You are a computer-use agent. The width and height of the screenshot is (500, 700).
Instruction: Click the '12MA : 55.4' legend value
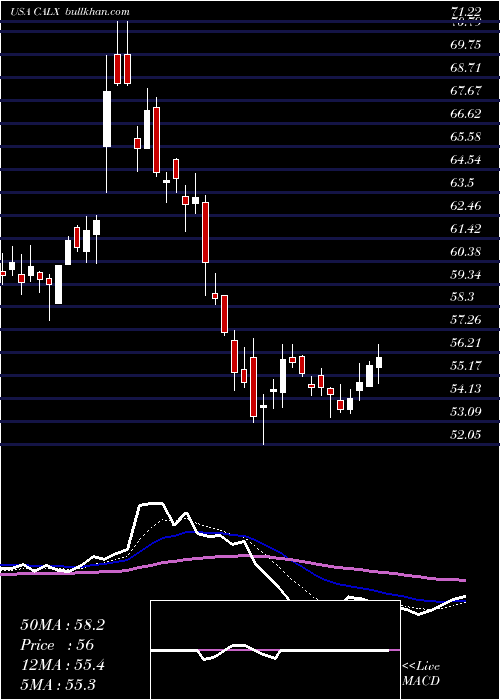point(62,665)
